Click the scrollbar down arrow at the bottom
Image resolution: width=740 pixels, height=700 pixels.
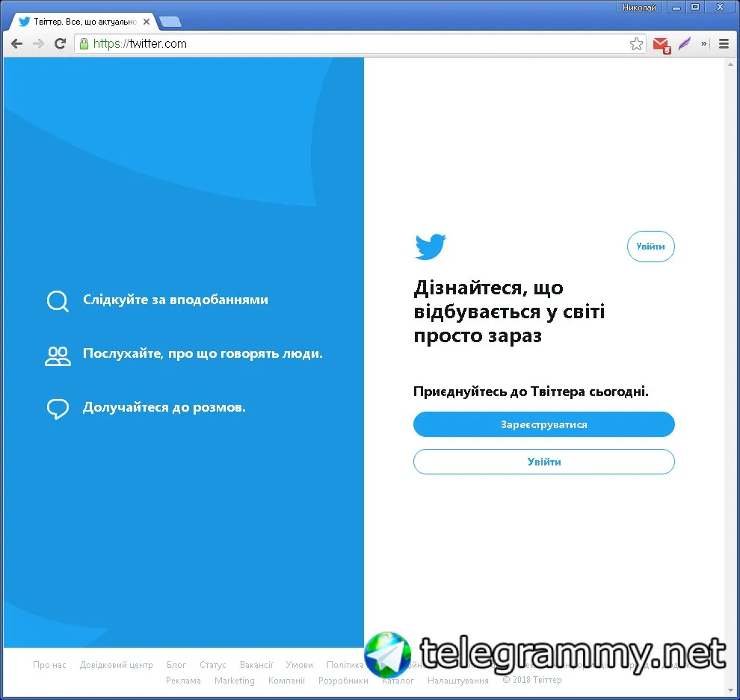[731, 690]
